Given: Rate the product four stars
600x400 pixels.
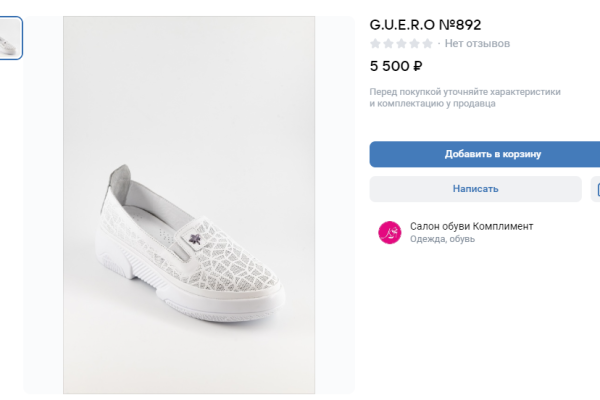Looking at the screenshot, I should click(x=414, y=44).
